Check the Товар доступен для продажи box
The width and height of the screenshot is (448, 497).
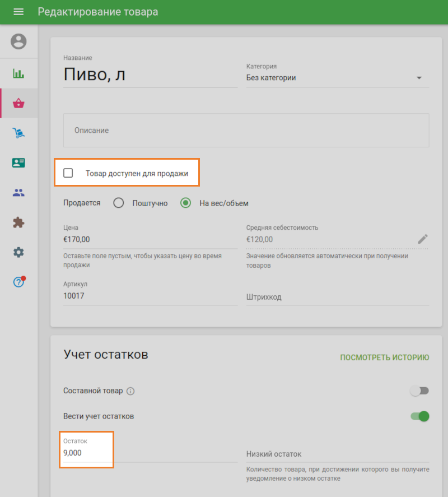pyautogui.click(x=68, y=173)
